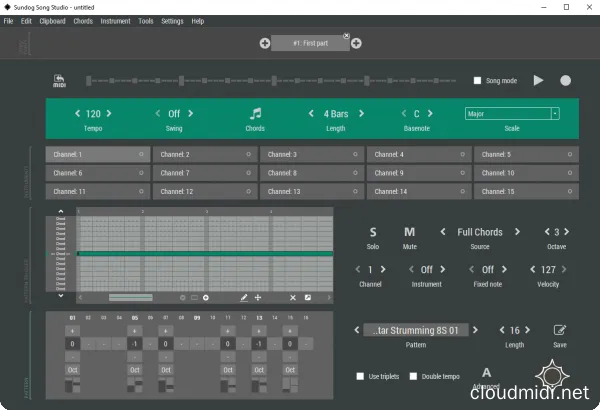The width and height of the screenshot is (600, 410).
Task: Open the Chords menu in menu bar
Action: (x=83, y=21)
